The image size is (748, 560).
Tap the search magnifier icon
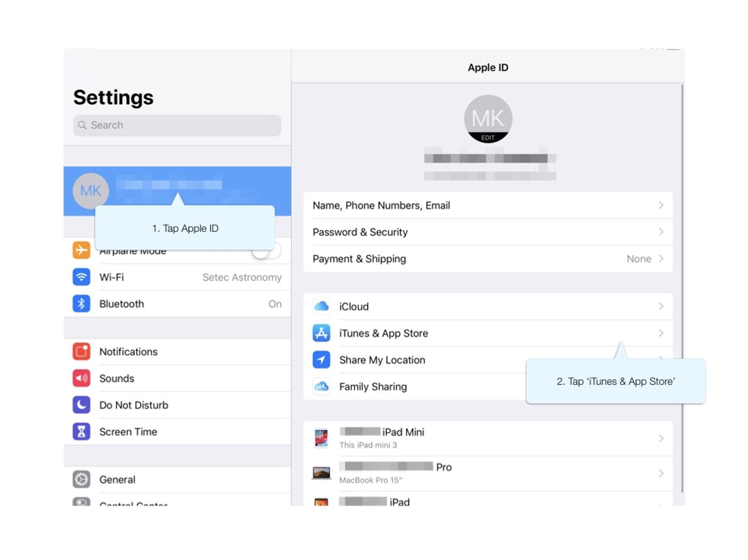[x=82, y=125]
